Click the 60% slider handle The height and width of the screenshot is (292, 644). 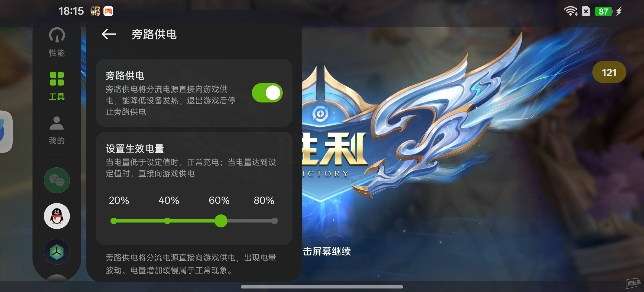click(221, 221)
